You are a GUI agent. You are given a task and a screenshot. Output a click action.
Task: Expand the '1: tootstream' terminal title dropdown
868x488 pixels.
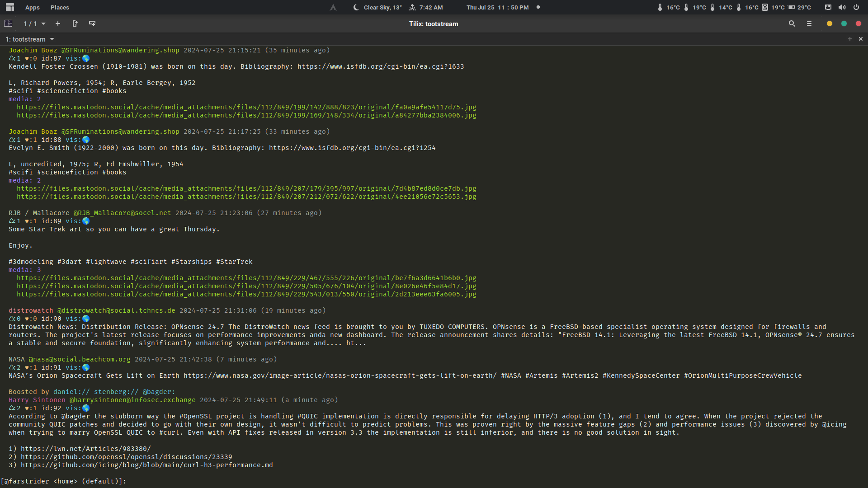(30, 39)
